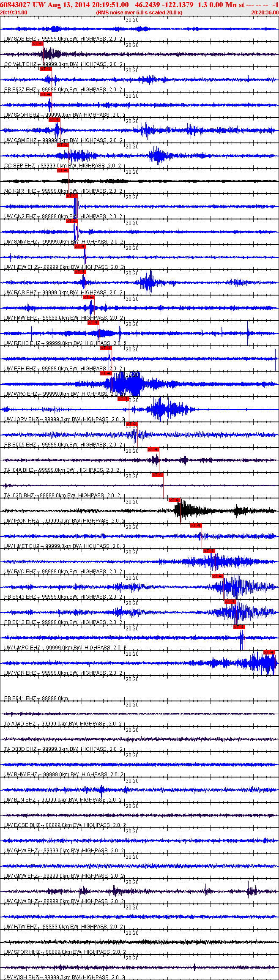This screenshot has width=279, height=980.
Task: Select the UW.SVOH EHZ station label
Action: coord(22,115)
